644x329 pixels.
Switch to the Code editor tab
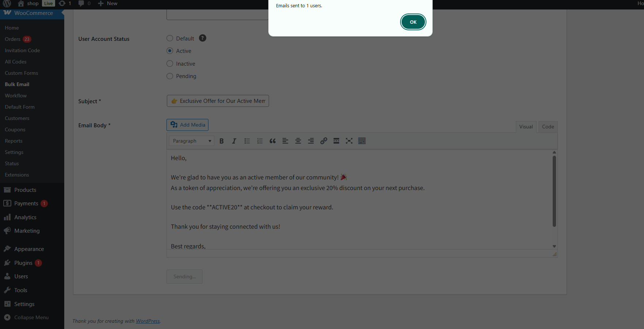(x=548, y=127)
